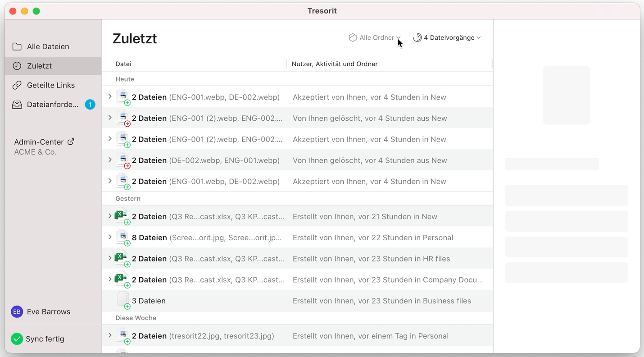Click 'Erstellt von Ihnen, vor einem Tag in Personal'

point(371,336)
